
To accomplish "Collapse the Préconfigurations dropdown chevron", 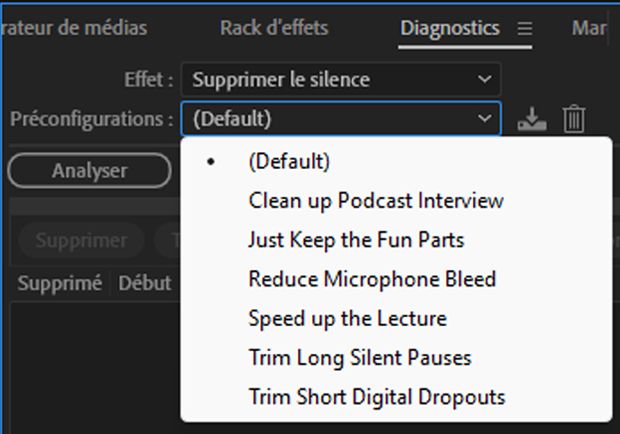I will pos(484,118).
